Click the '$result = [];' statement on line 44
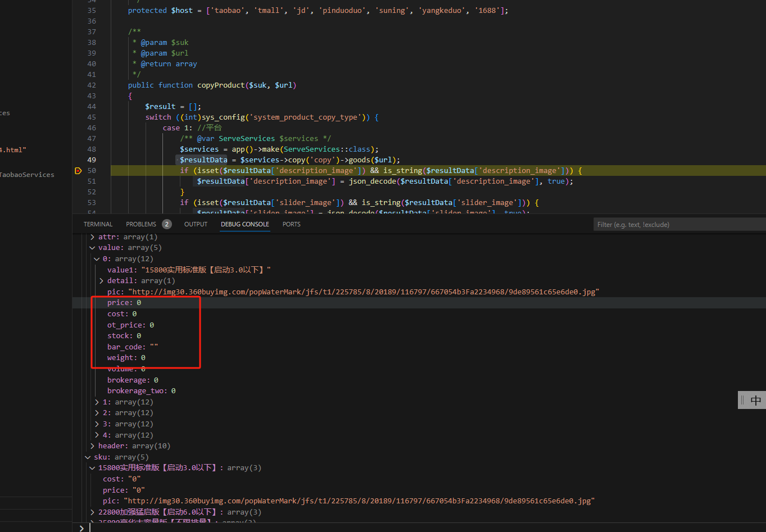Screen dimensions: 766x532 (x=173, y=107)
